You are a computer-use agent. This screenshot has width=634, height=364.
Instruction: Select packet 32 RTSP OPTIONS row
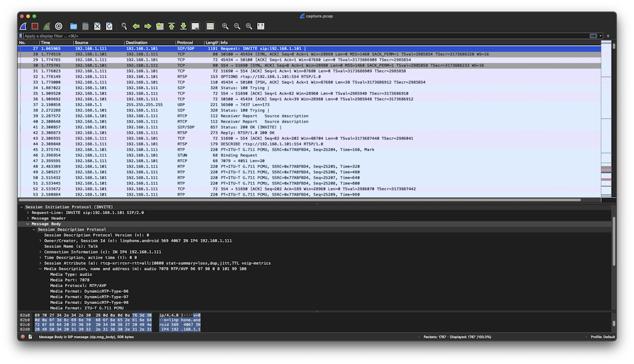click(310, 76)
